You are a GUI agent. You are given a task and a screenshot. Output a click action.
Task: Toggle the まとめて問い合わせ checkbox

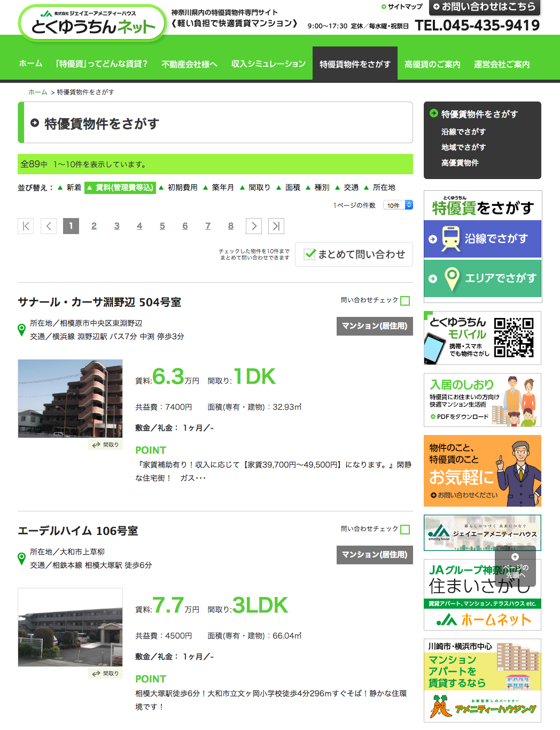(310, 254)
